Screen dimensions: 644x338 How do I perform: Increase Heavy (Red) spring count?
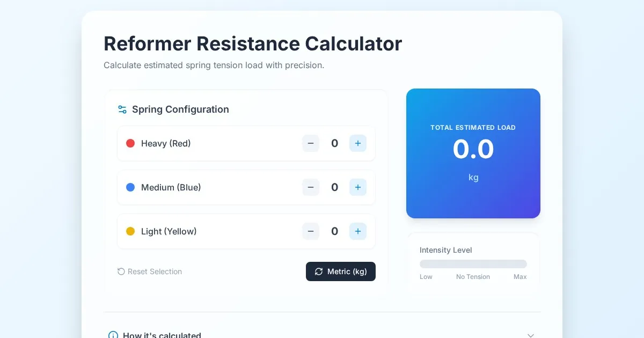(x=358, y=143)
